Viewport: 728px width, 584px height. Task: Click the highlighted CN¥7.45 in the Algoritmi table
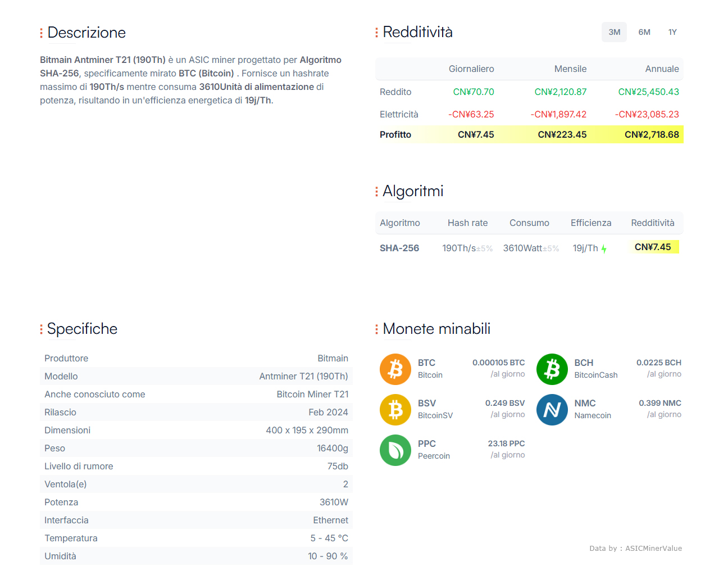pyautogui.click(x=653, y=247)
